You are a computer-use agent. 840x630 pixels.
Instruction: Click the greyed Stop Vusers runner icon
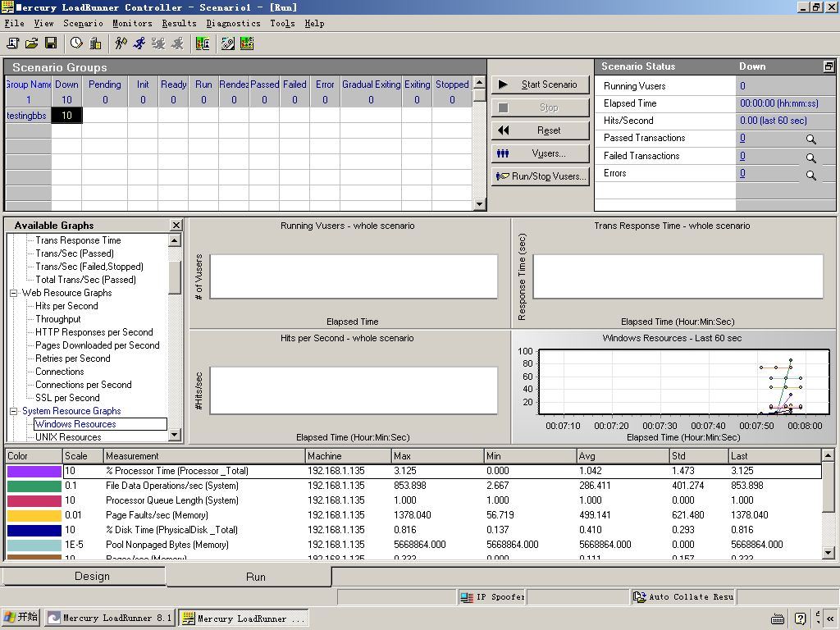[177, 43]
